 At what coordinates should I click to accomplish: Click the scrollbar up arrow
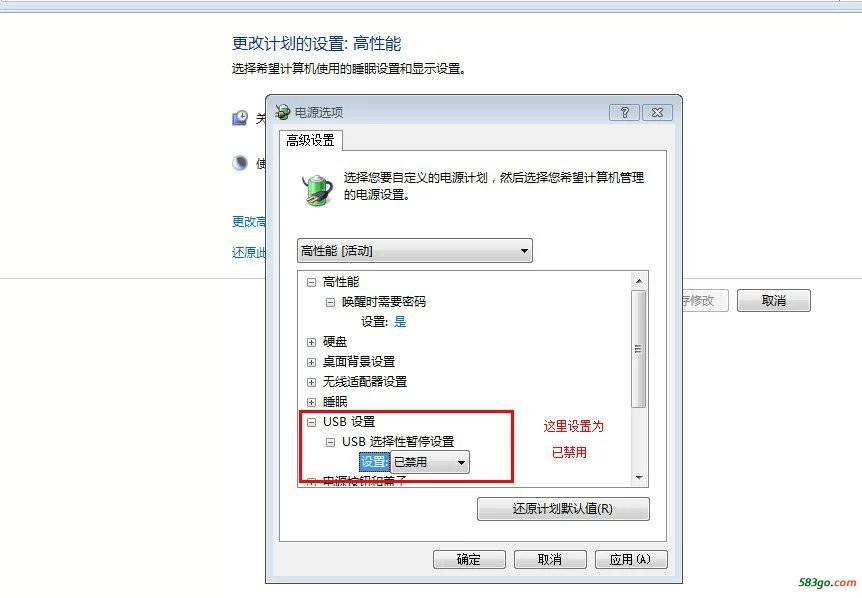[639, 281]
